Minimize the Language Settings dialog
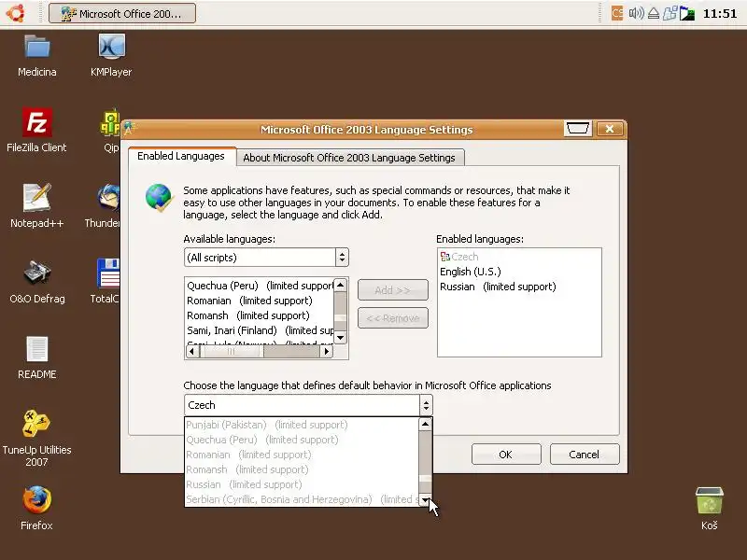The image size is (747, 560). (577, 129)
